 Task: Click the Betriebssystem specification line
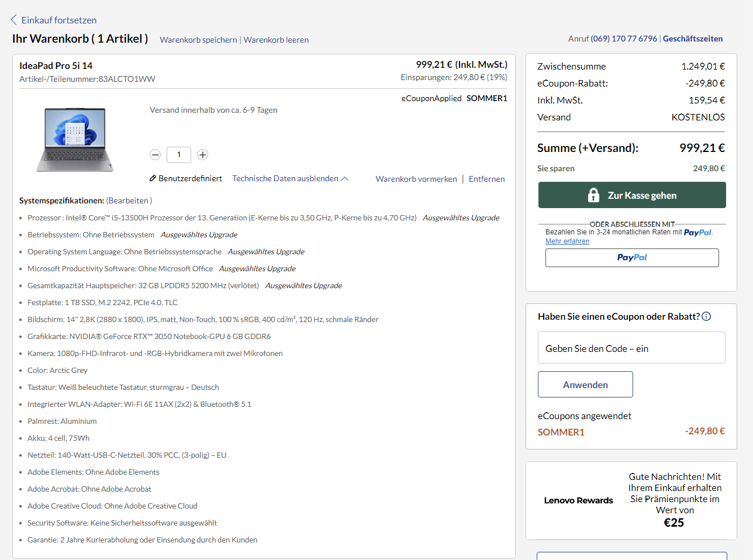(132, 235)
